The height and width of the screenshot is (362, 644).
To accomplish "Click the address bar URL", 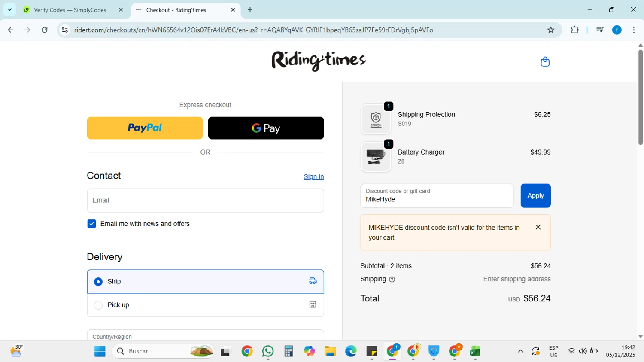I will point(253,30).
